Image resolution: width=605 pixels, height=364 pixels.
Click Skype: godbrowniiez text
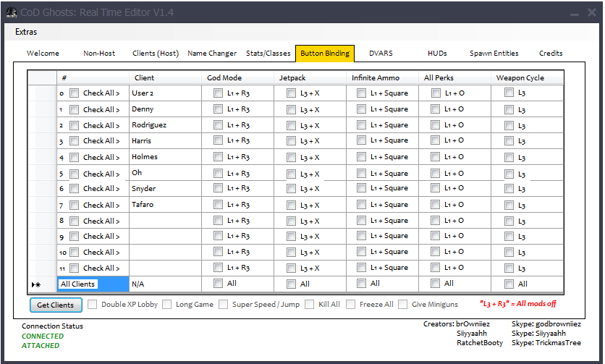pos(546,324)
